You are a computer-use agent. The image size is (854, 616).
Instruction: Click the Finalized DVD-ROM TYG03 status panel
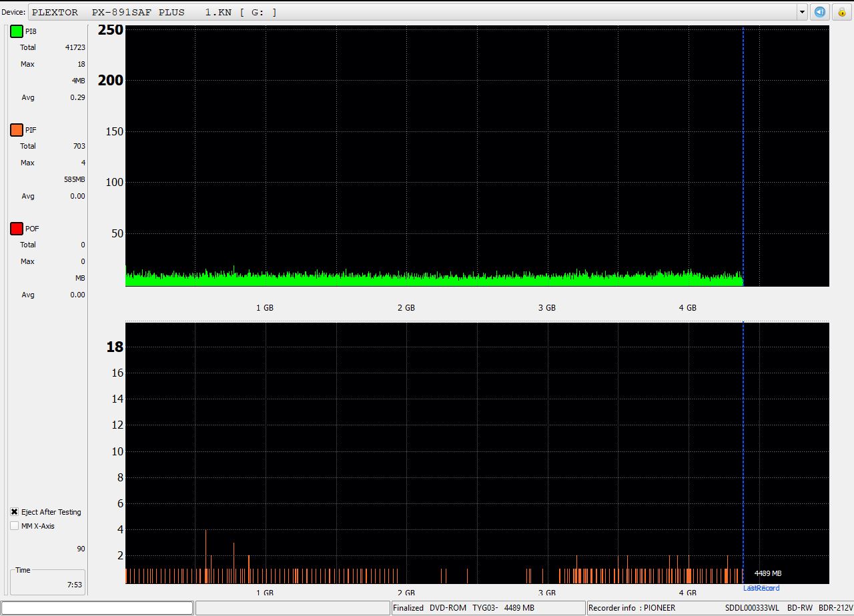488,608
